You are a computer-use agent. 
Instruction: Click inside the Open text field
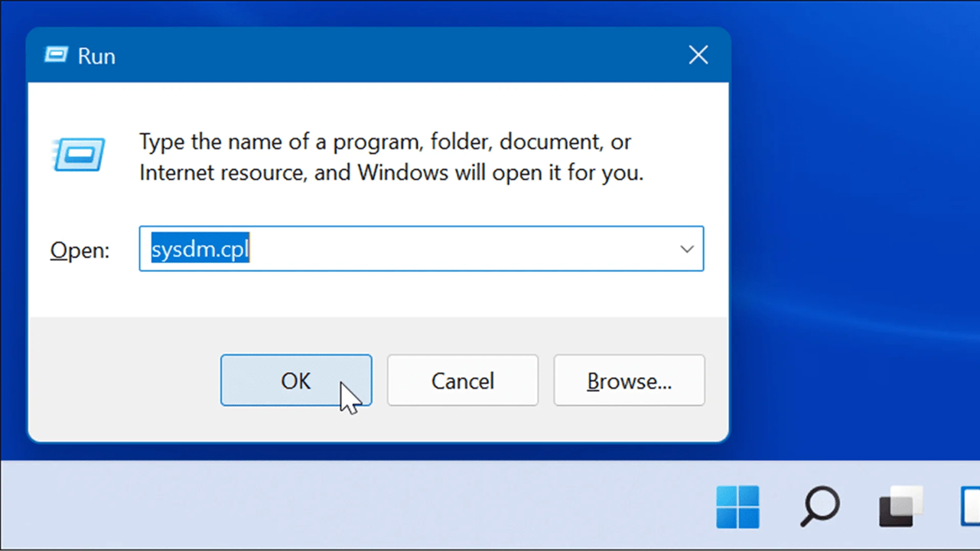click(x=421, y=249)
